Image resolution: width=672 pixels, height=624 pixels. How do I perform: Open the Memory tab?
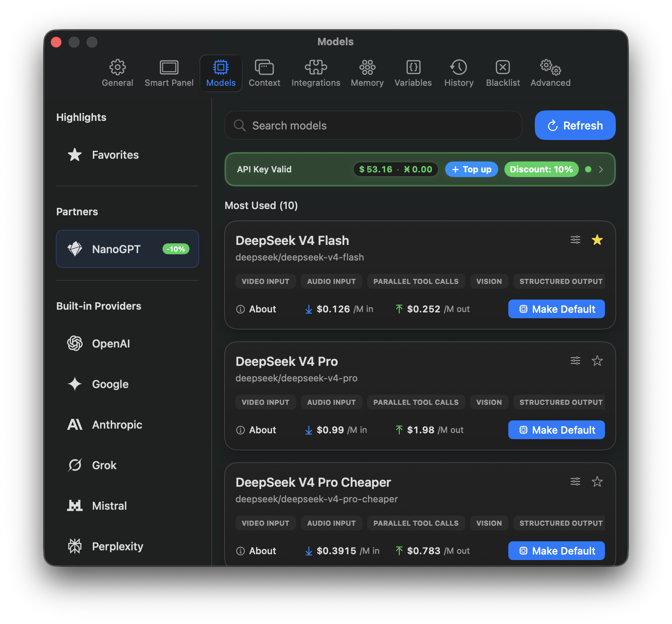pos(367,73)
